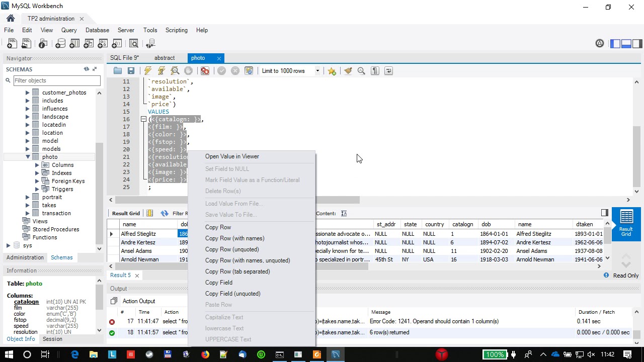Expand the Columns node under photo
Screen dimensions: 644x362
[37, 165]
